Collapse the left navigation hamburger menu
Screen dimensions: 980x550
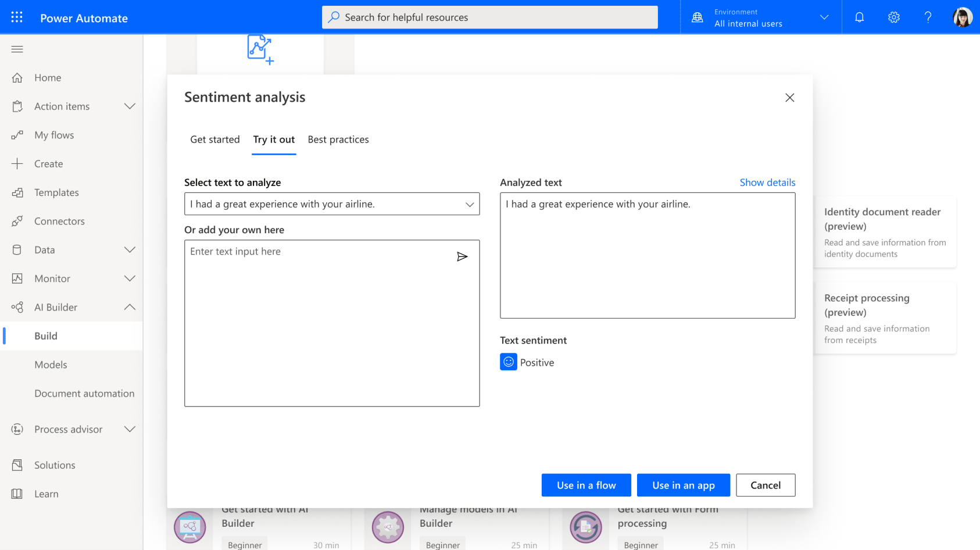(x=17, y=49)
